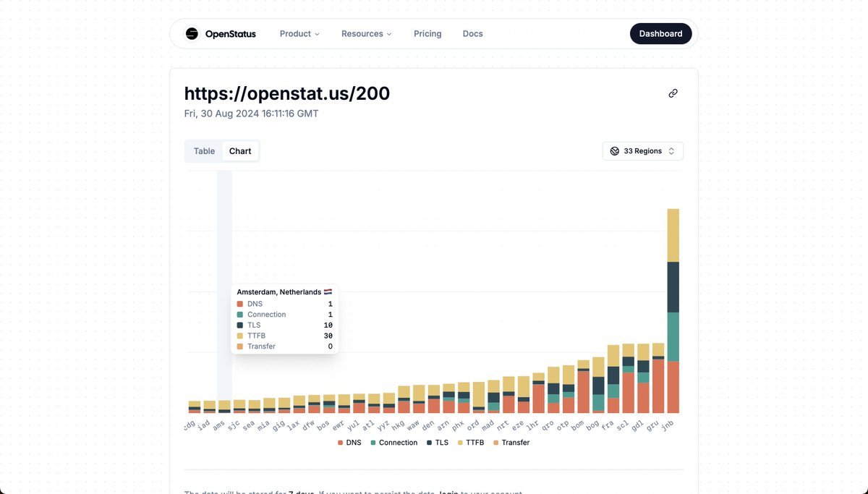Click the hkg axis label

coord(399,425)
